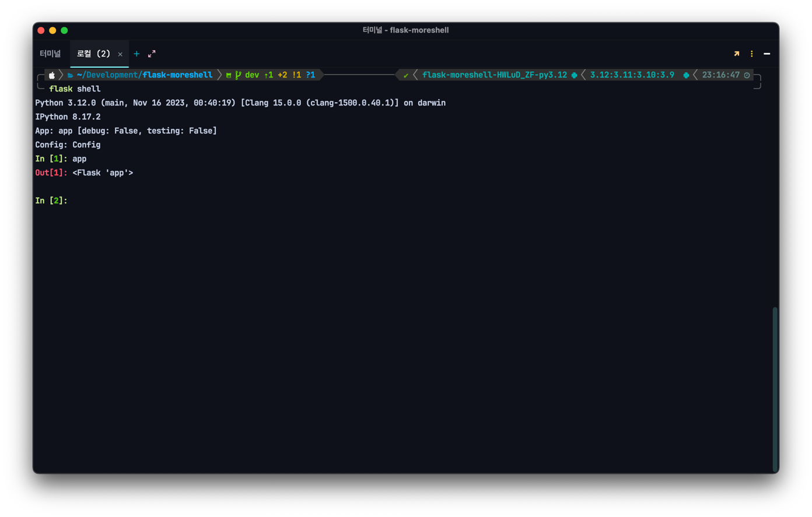Image resolution: width=812 pixels, height=517 pixels.
Task: Switch to the 터미널 tab
Action: coord(50,53)
